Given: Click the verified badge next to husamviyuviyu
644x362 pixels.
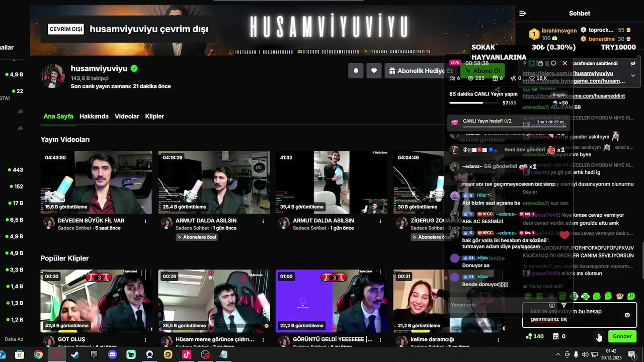Looking at the screenshot, I should point(134,68).
